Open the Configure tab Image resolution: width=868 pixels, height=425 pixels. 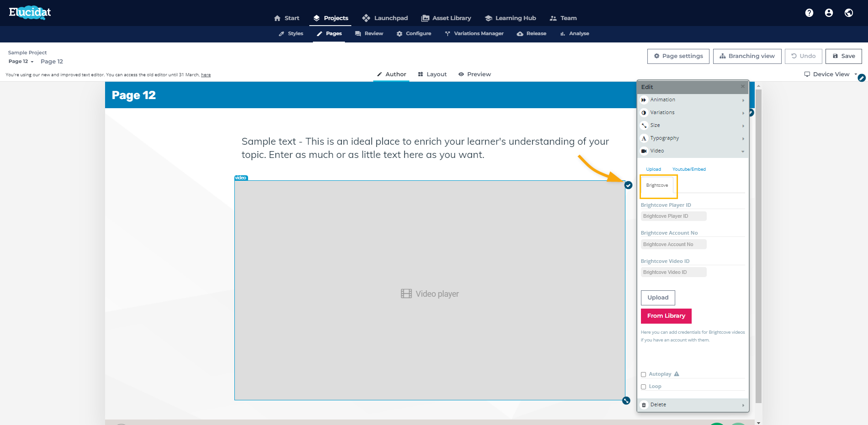[x=414, y=34]
